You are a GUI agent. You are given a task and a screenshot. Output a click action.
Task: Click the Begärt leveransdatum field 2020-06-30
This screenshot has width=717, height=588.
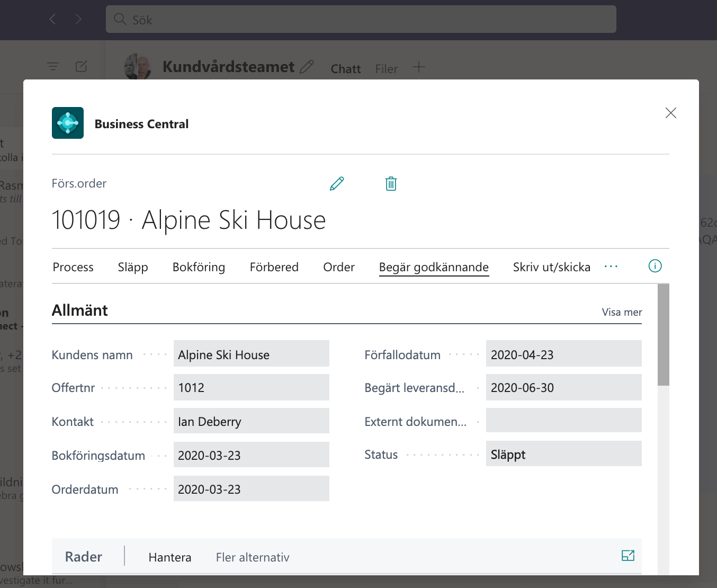[564, 387]
